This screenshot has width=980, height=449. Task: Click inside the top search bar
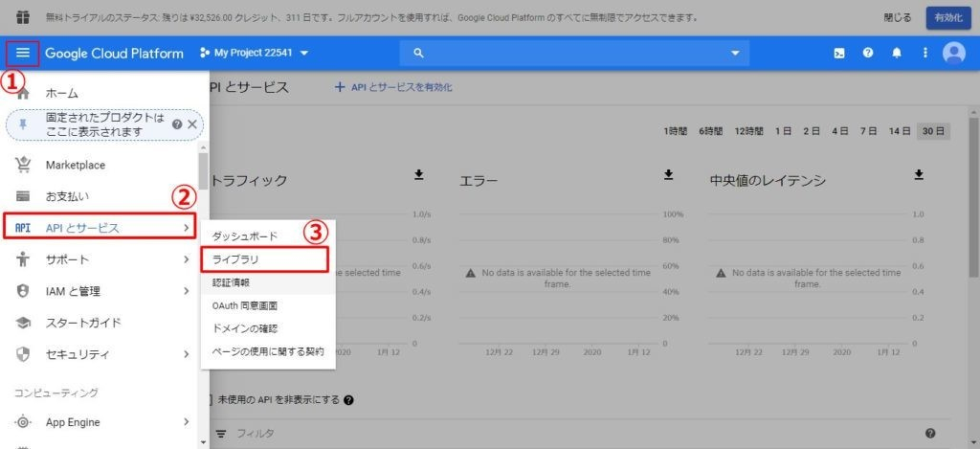(574, 54)
